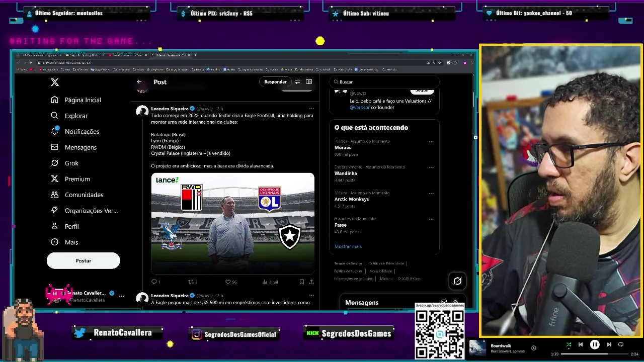Open the Mais footer link
Viewport: 644px width, 362px height.
pos(386,279)
